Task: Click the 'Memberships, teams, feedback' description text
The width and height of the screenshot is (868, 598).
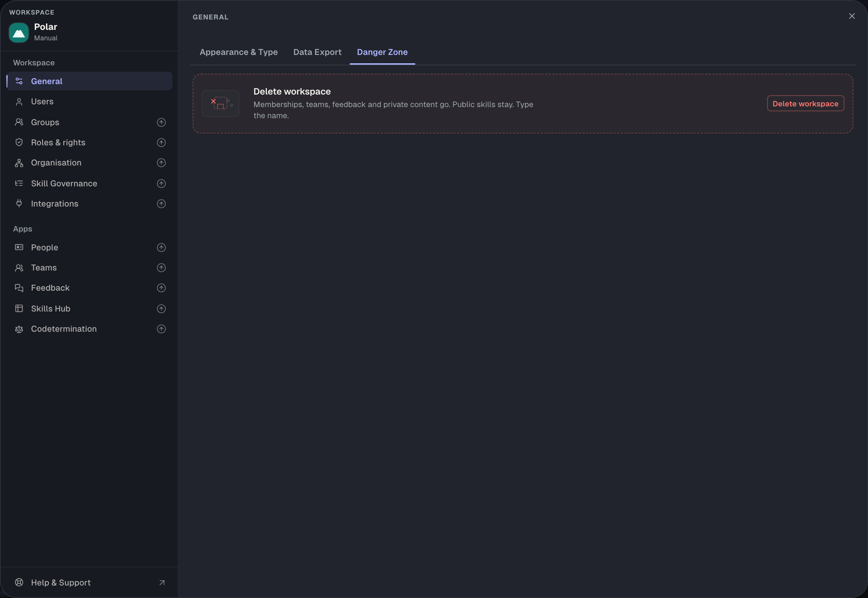Action: [393, 110]
